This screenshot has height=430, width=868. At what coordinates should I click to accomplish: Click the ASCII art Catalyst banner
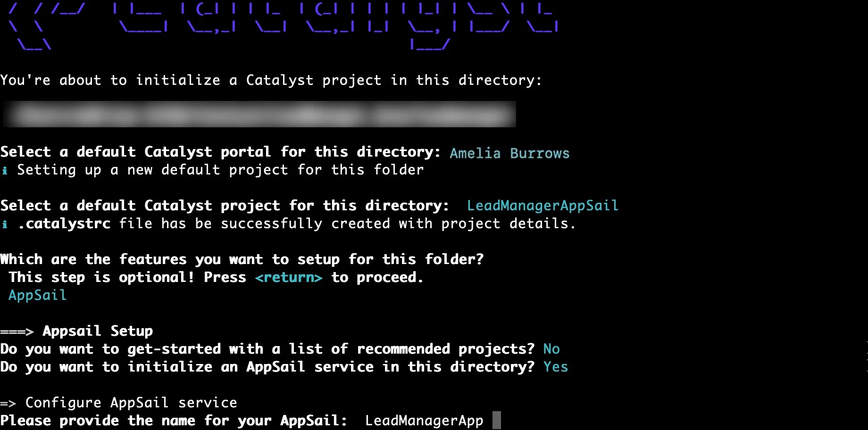point(283,25)
